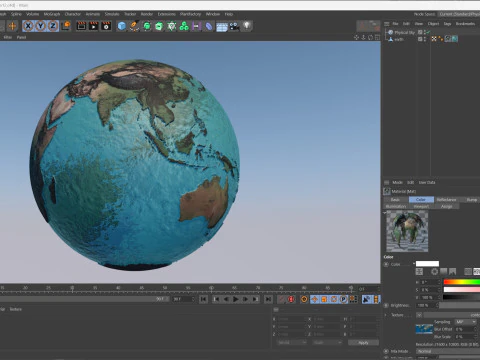Open the Extensions menu
The image size is (480, 360).
tap(167, 14)
